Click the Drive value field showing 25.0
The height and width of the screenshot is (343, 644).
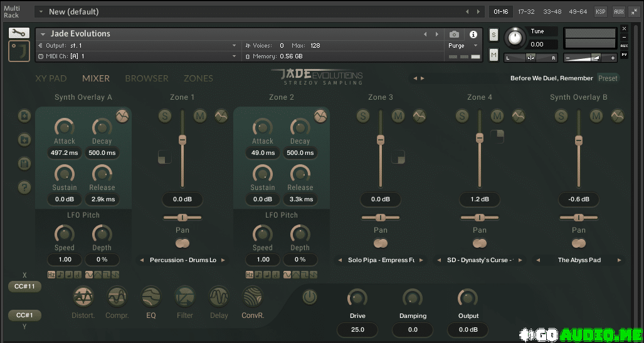coord(357,329)
